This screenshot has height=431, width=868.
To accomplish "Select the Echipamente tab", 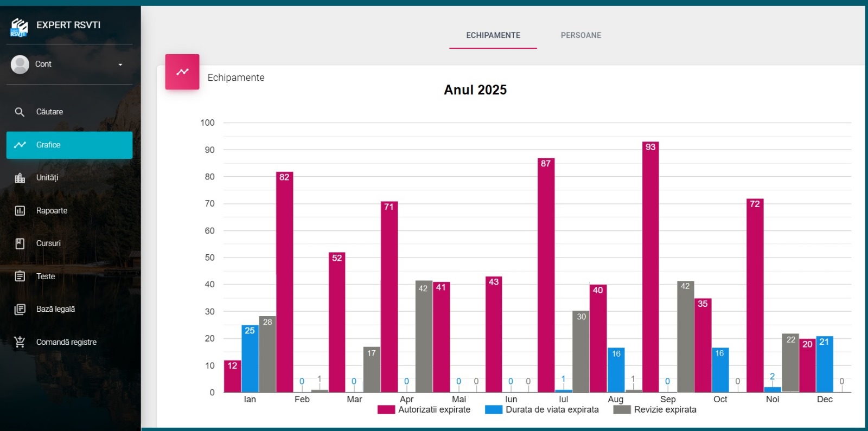I will pyautogui.click(x=493, y=35).
